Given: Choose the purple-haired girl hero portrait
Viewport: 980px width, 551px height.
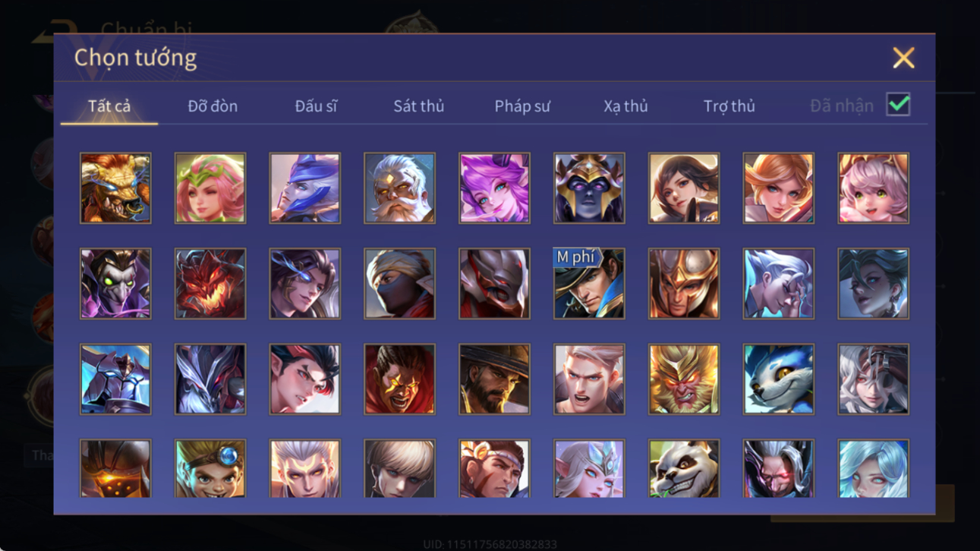Looking at the screenshot, I should coord(494,188).
